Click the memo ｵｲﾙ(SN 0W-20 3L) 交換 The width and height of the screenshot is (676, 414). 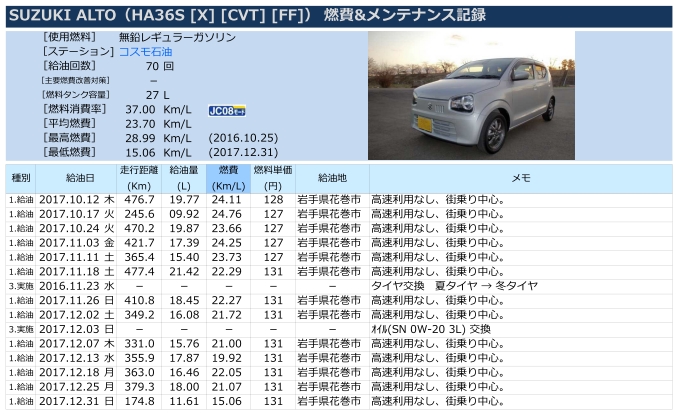pos(431,329)
